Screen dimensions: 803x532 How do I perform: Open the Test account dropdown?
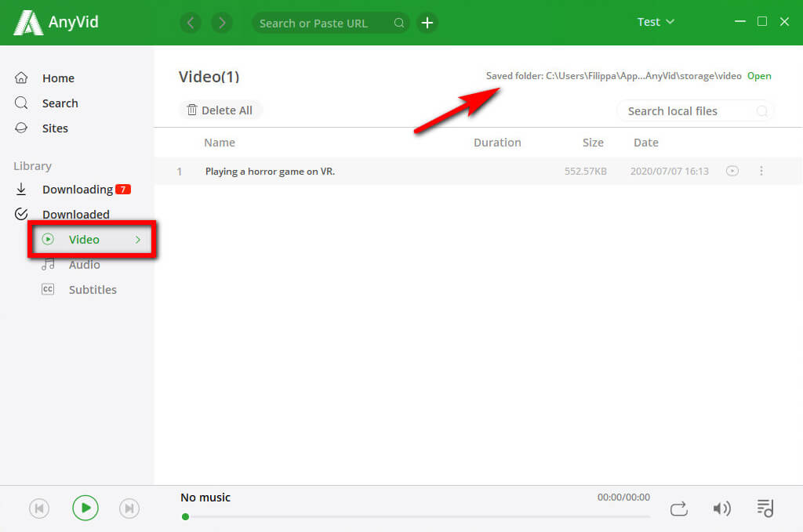point(656,22)
